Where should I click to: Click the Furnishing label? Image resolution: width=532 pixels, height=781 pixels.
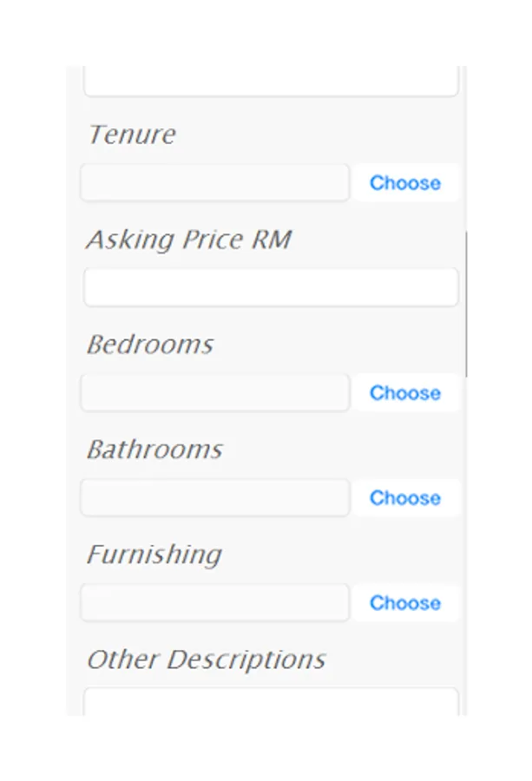154,555
